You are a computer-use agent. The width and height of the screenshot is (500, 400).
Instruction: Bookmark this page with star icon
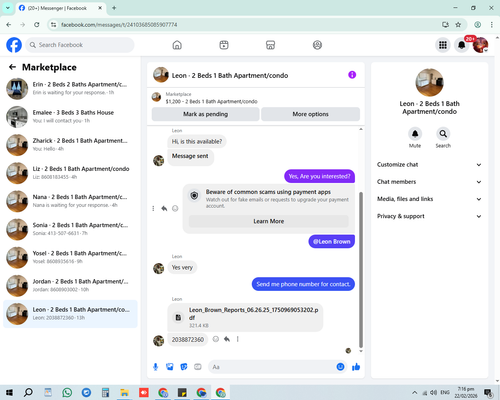point(458,25)
